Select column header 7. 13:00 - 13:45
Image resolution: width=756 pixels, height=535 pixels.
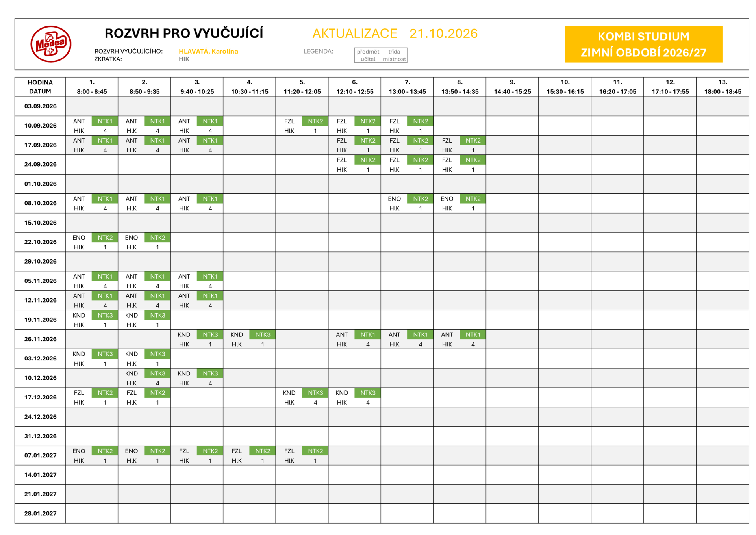tap(407, 87)
